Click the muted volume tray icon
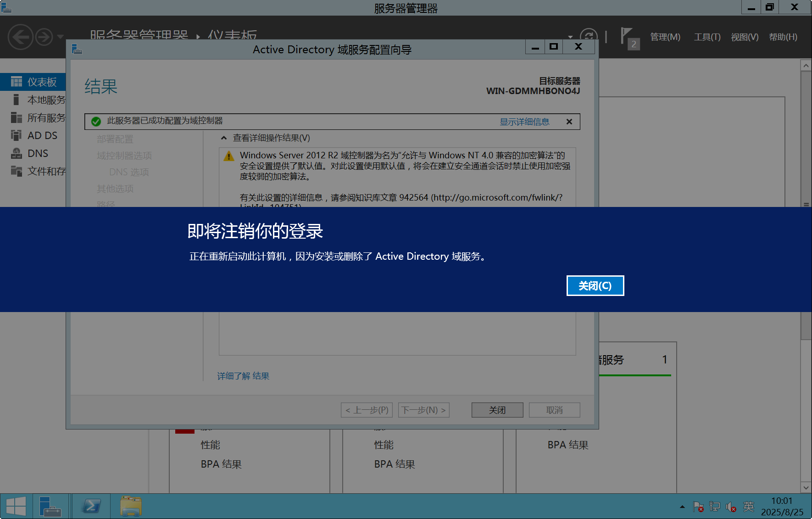The image size is (812, 519). (731, 507)
